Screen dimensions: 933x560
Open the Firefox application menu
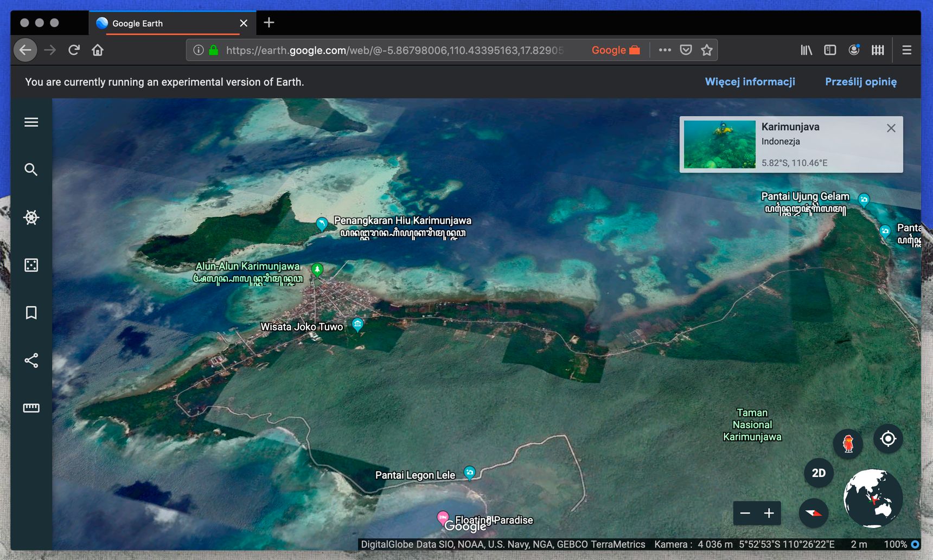tap(906, 50)
